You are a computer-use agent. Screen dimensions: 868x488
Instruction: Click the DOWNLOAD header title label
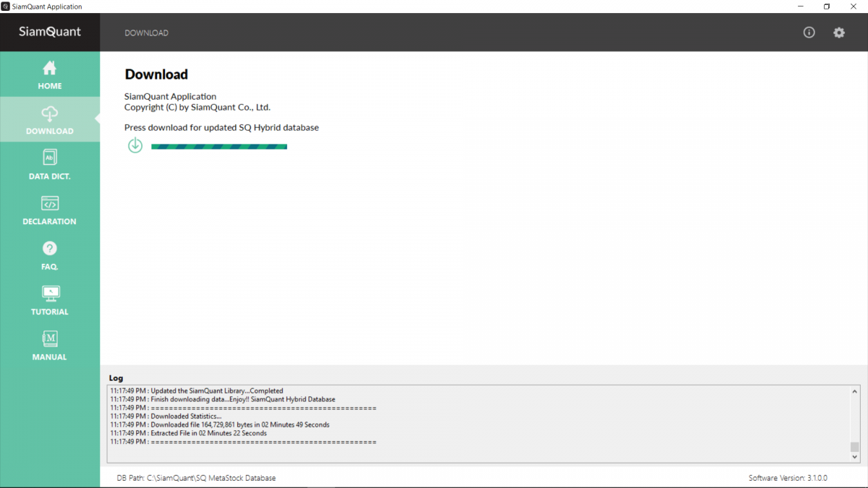(146, 33)
